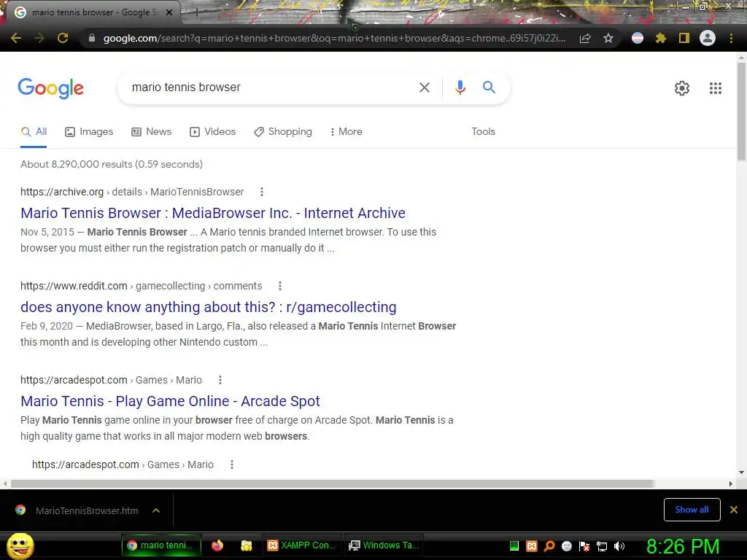Viewport: 747px width, 560px height.
Task: Start voice search with the microphone
Action: (460, 87)
